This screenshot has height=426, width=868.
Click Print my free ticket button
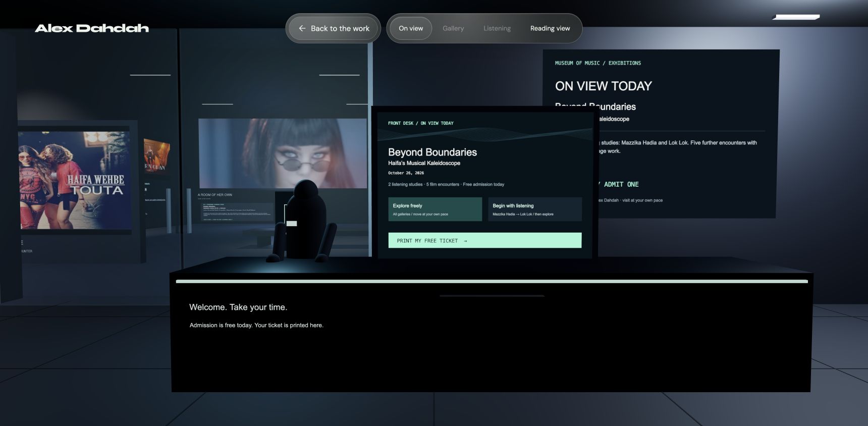tap(485, 240)
